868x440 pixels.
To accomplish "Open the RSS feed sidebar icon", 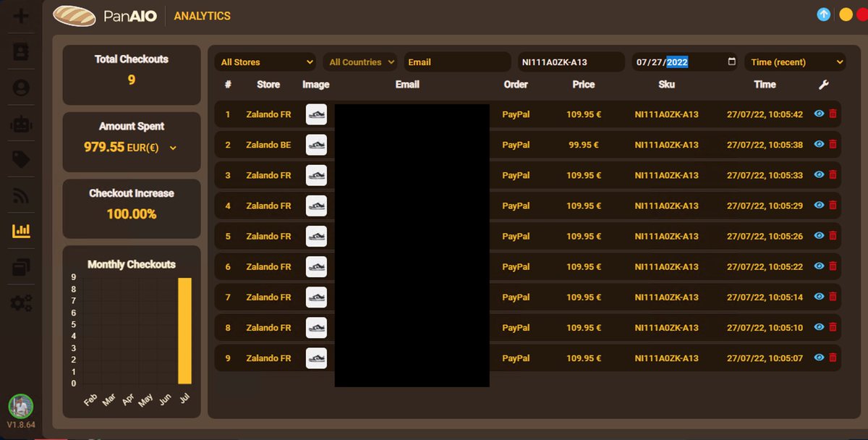I will 22,195.
